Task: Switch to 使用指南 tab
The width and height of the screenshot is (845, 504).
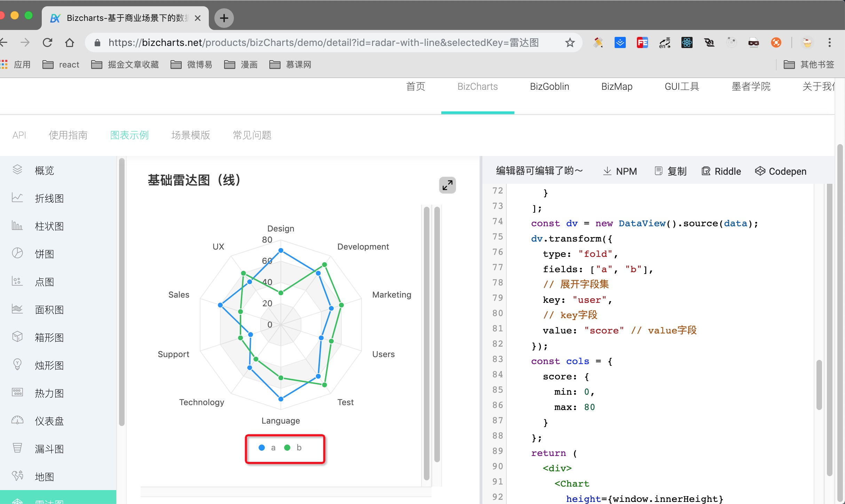Action: 68,135
